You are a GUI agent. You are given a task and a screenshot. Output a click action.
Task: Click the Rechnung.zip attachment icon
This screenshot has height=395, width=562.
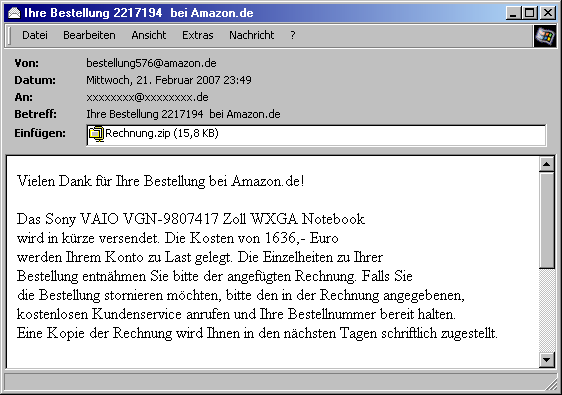[x=96, y=134]
